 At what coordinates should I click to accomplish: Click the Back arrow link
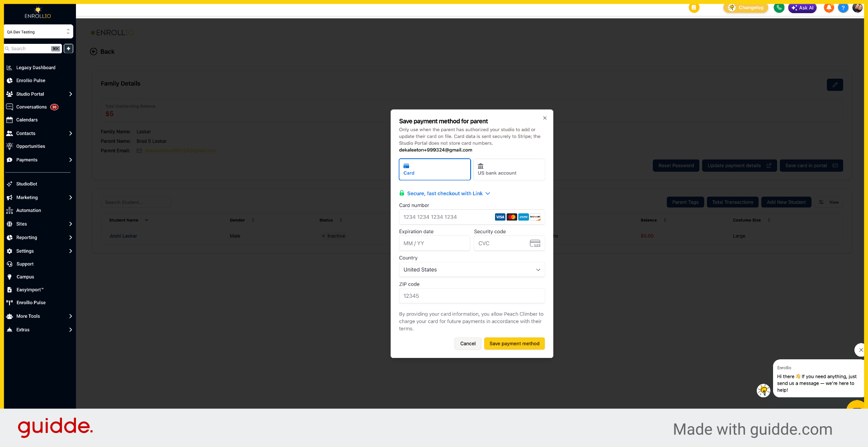point(102,52)
